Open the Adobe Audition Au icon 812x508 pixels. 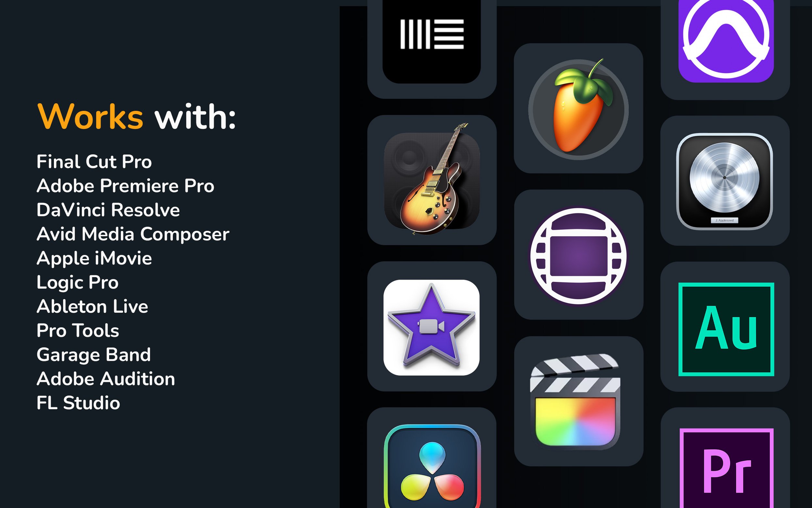tap(726, 329)
